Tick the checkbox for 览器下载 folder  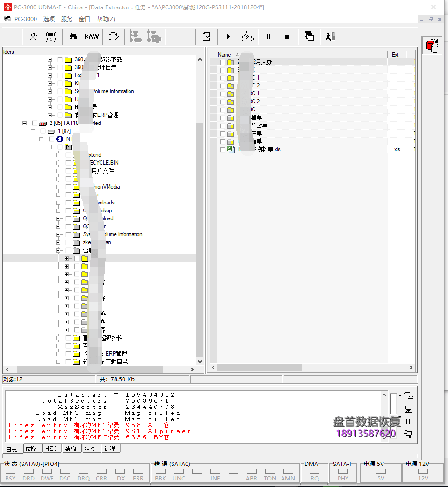(60, 59)
